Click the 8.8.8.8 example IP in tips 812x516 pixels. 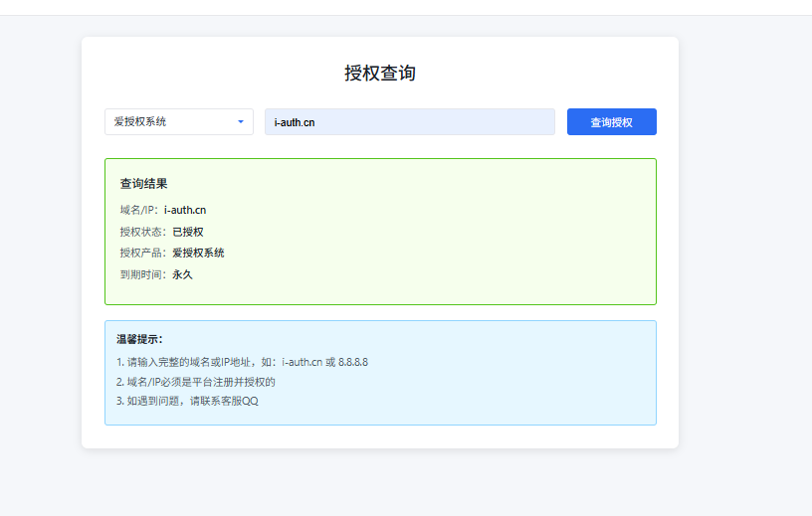coord(353,362)
